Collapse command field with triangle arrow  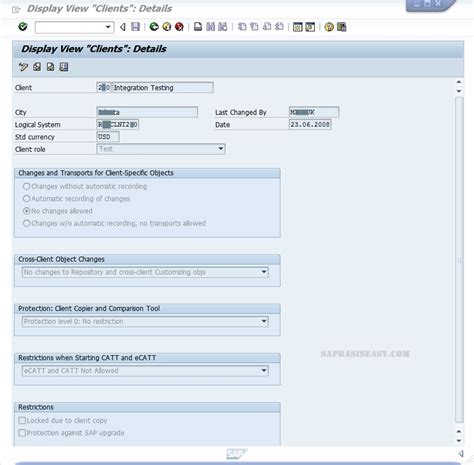coord(123,27)
